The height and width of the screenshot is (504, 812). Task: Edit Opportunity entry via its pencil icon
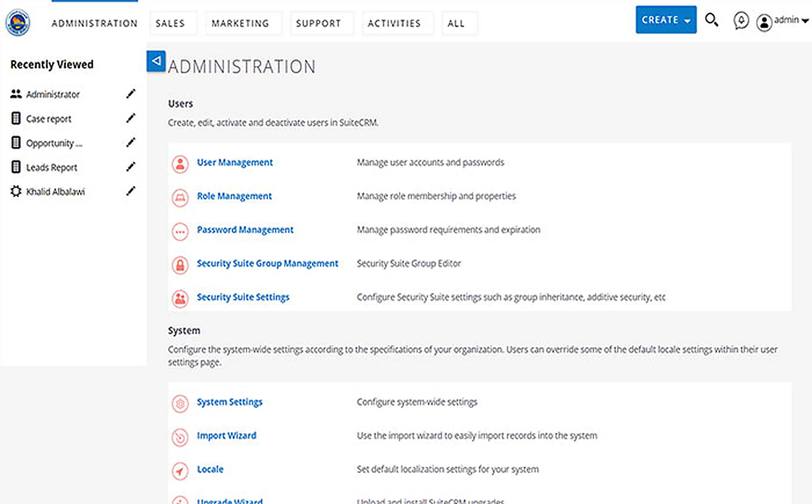[131, 142]
